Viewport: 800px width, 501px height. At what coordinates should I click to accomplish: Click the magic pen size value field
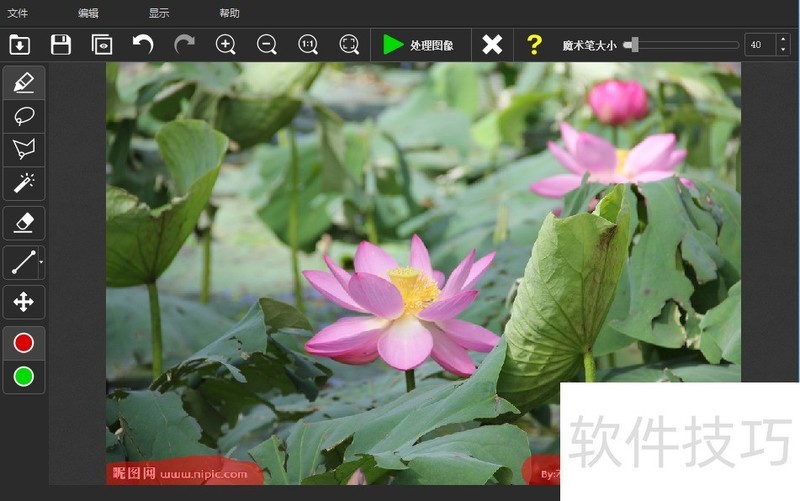(x=760, y=45)
